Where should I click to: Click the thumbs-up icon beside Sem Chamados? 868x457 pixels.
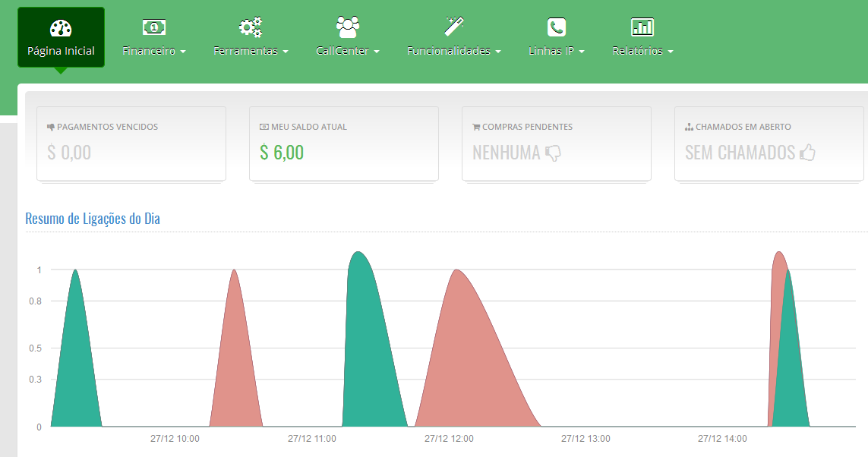click(x=807, y=153)
